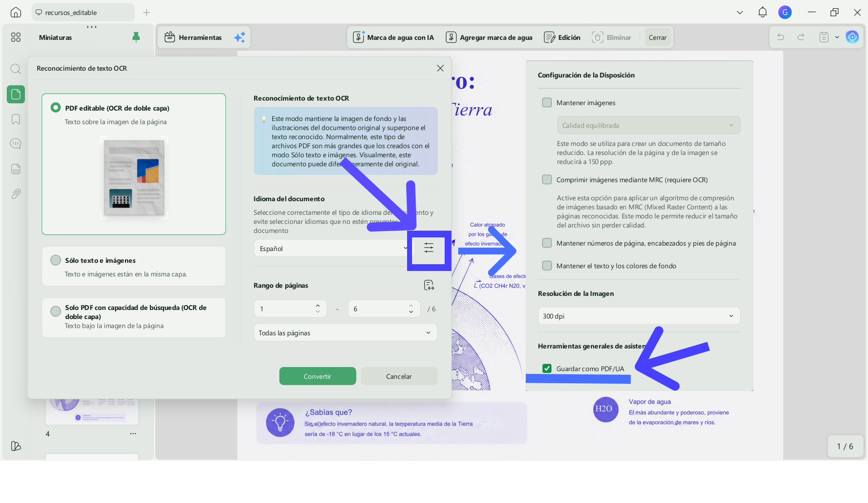
Task: Enable Mantener el texto y colores de fondo
Action: coord(547,266)
